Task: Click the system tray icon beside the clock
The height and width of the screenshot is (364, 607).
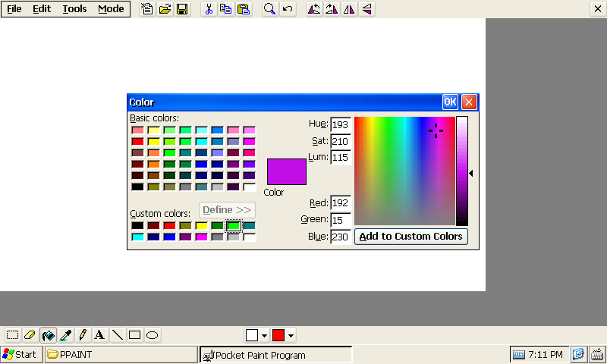Action: (x=578, y=354)
